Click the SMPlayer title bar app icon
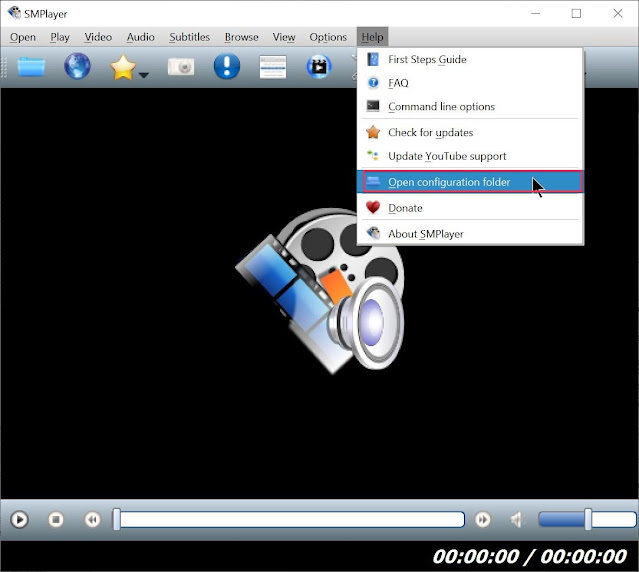The width and height of the screenshot is (639, 572). [x=14, y=13]
